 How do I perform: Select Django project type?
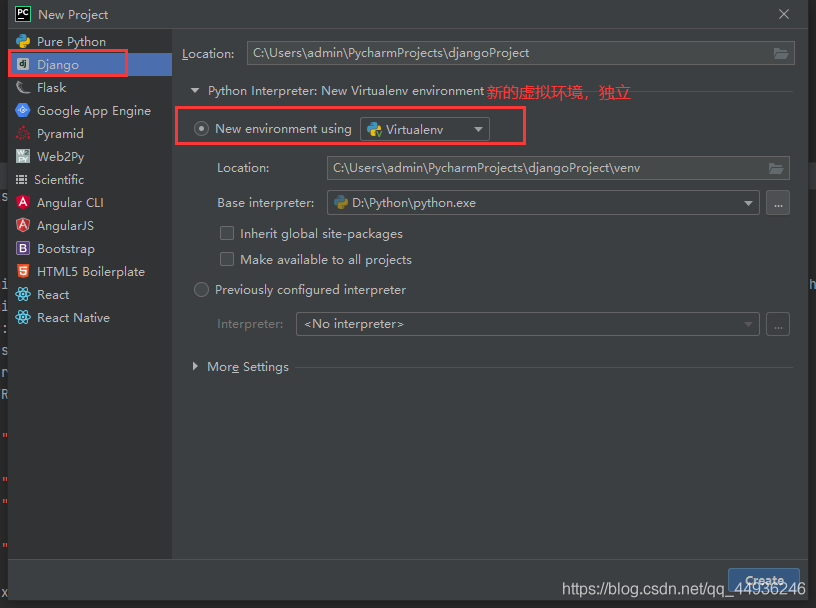(x=90, y=64)
